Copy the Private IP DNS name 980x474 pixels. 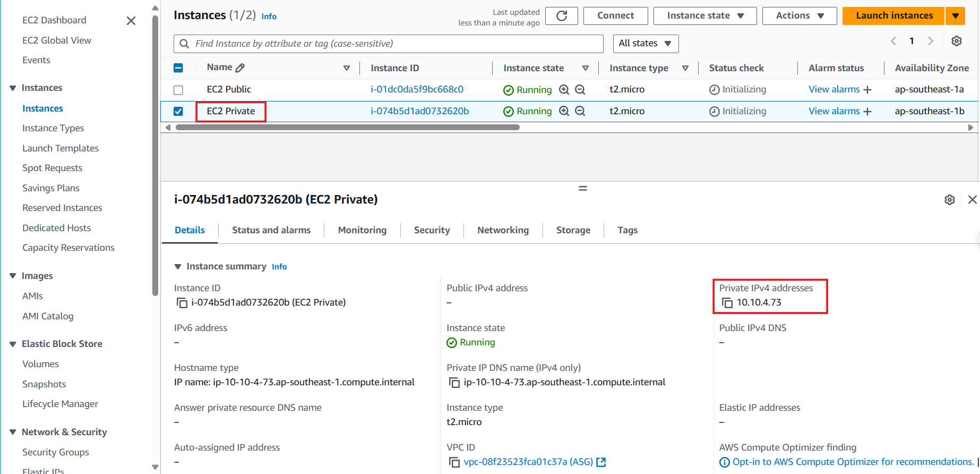(454, 383)
